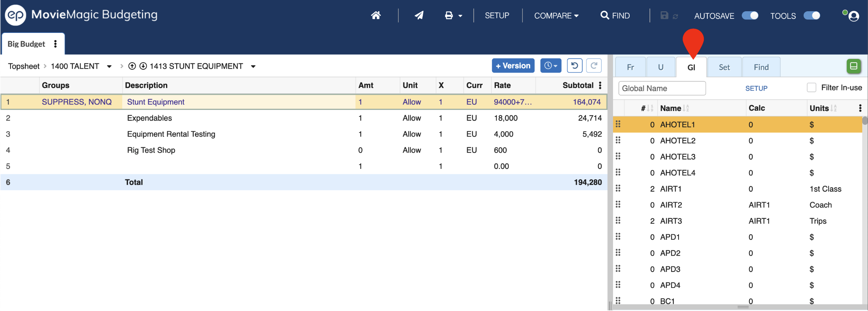Click the Subtotal column header
868x311 pixels.
tap(578, 85)
